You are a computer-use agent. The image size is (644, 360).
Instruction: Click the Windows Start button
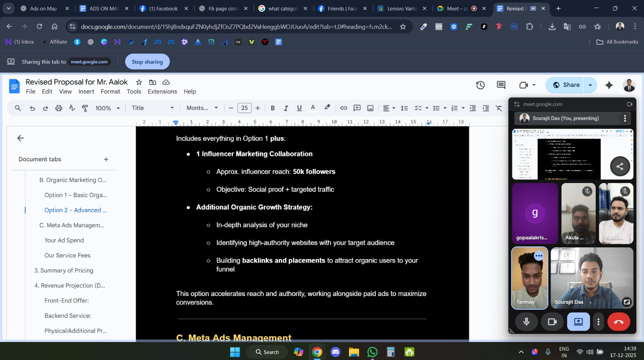(x=235, y=352)
